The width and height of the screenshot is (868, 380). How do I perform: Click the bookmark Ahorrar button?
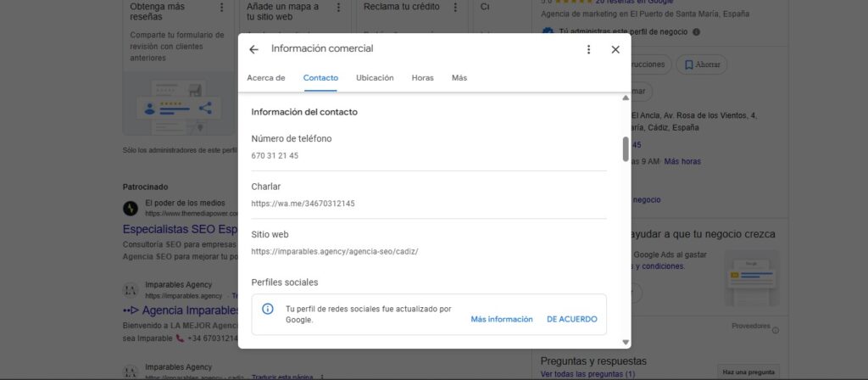pos(708,65)
